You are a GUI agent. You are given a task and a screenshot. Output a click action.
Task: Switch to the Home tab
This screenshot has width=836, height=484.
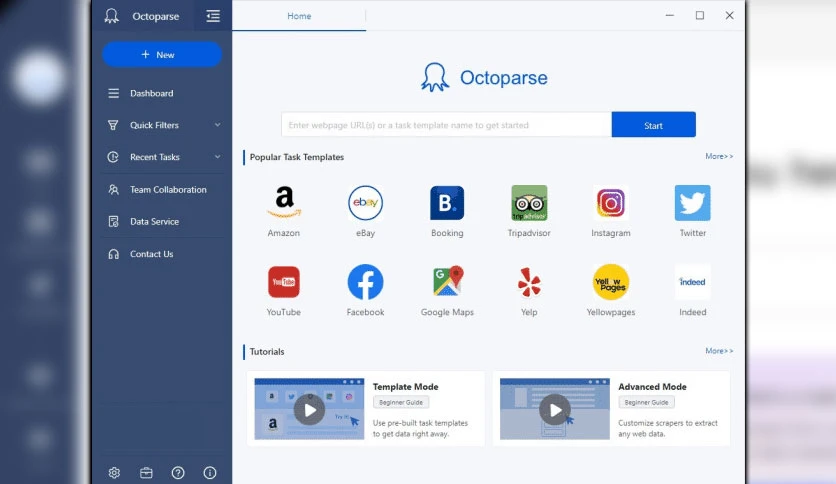point(299,16)
